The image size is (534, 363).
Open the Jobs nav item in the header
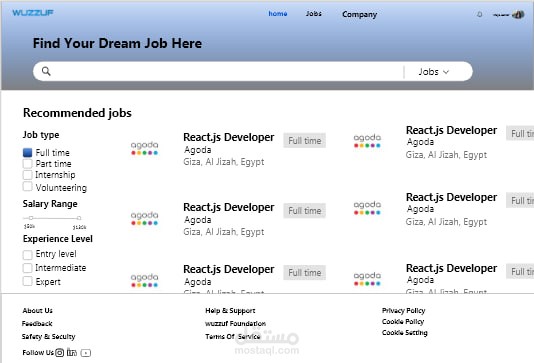coord(314,14)
